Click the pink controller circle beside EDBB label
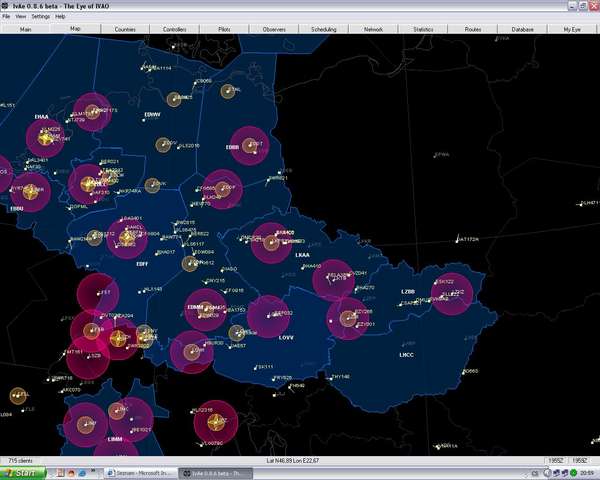 [x=249, y=145]
